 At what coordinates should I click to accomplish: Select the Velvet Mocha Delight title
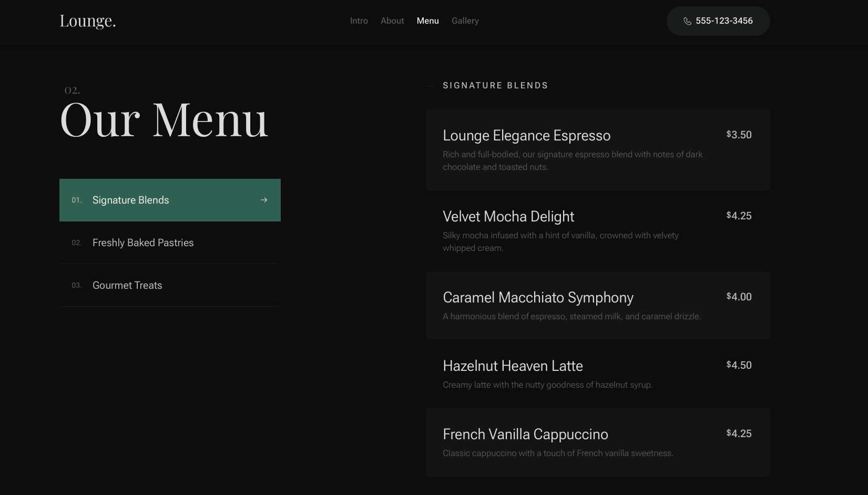pos(508,217)
